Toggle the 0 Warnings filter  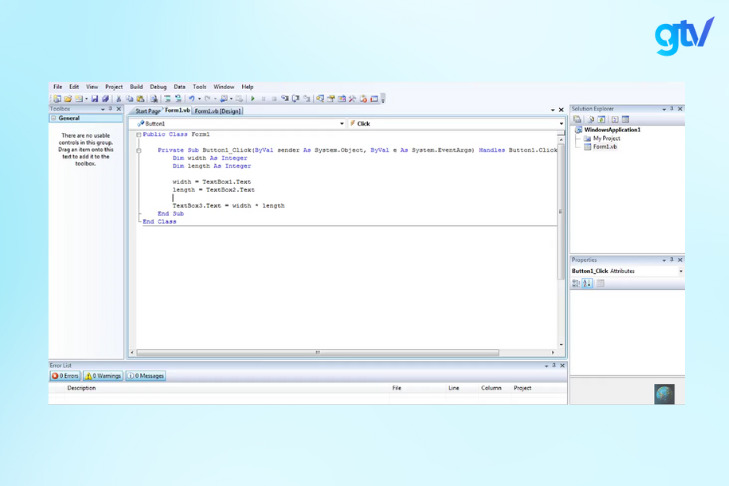(103, 376)
